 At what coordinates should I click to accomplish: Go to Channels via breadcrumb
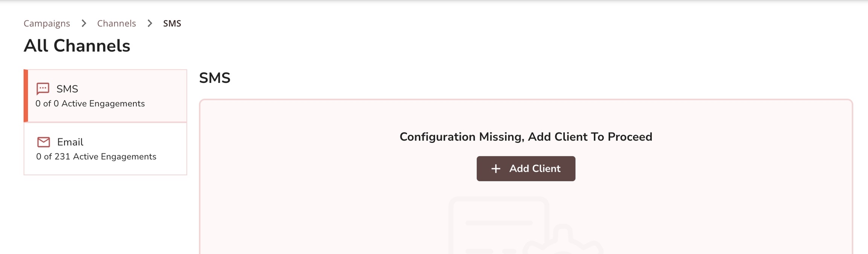click(116, 23)
